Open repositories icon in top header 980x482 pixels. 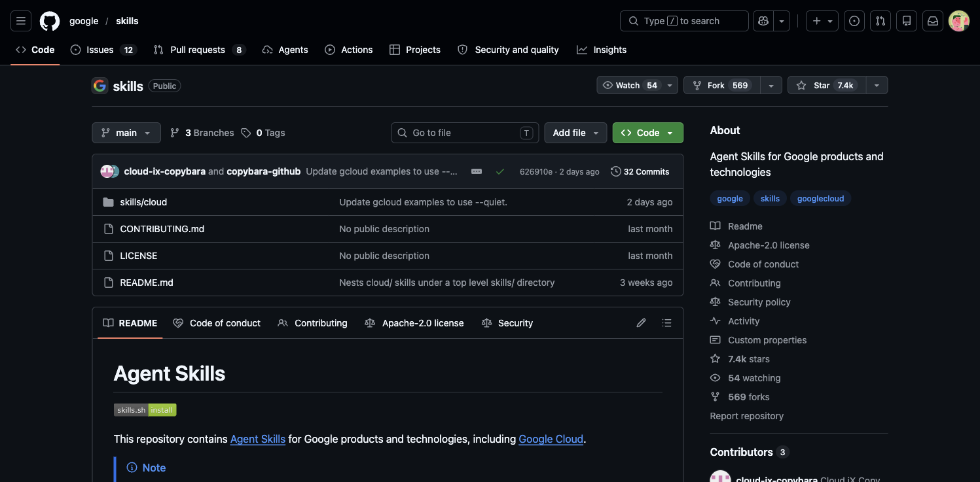(907, 21)
